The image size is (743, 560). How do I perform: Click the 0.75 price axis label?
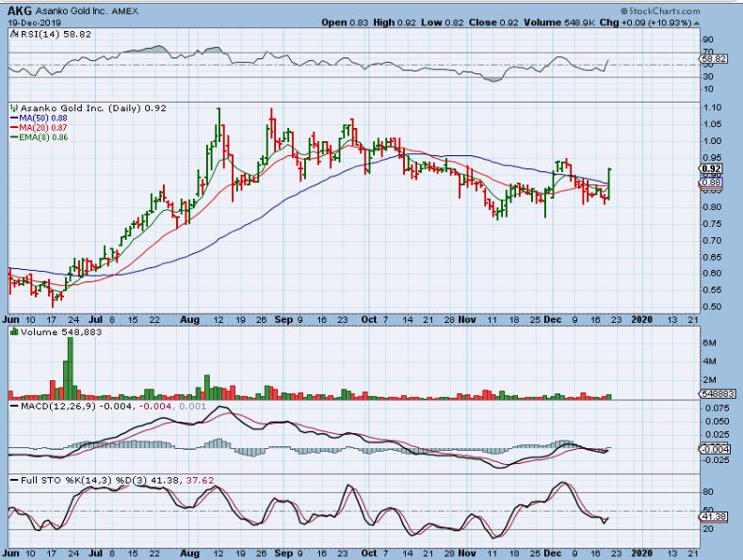713,224
